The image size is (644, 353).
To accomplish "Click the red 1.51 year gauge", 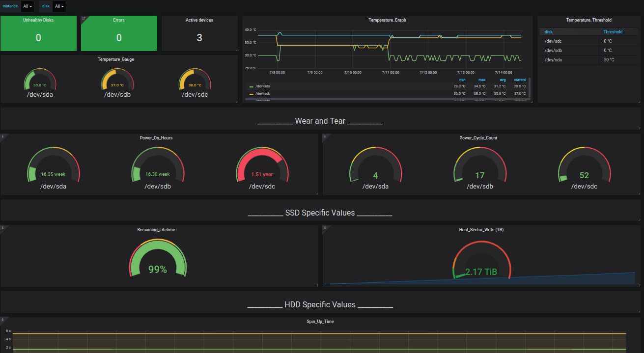I will click(262, 165).
